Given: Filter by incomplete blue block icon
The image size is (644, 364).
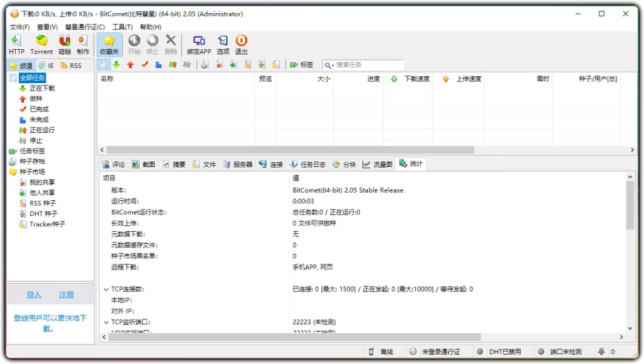Looking at the screenshot, I should (158, 65).
